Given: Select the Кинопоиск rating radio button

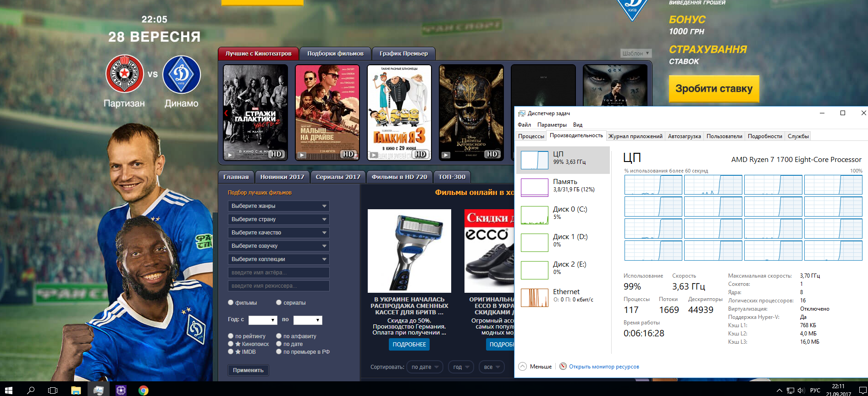Looking at the screenshot, I should click(231, 344).
